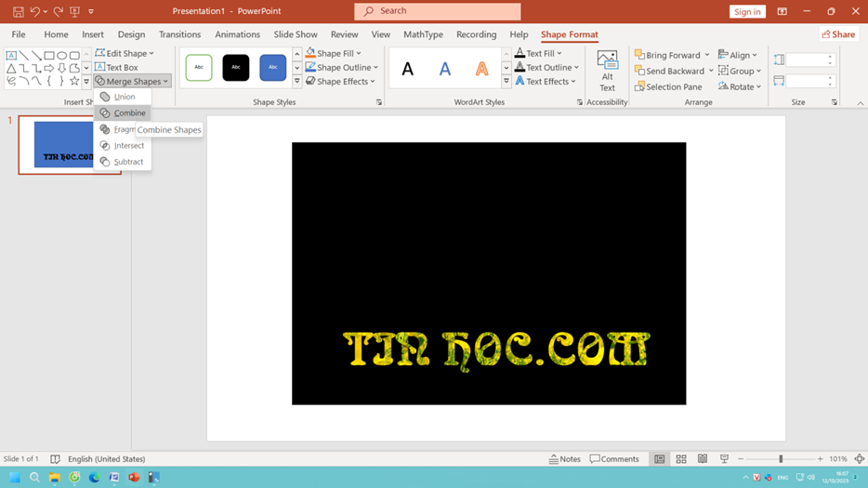Choose Combine from Merge Shapes menu
Image resolution: width=868 pixels, height=488 pixels.
(x=129, y=112)
